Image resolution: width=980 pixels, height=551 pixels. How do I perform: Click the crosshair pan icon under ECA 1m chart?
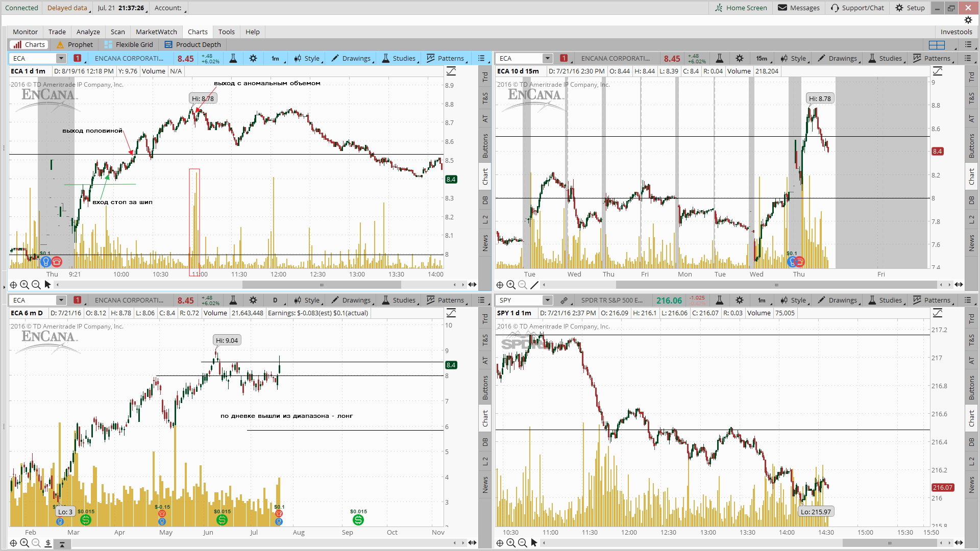click(x=13, y=285)
